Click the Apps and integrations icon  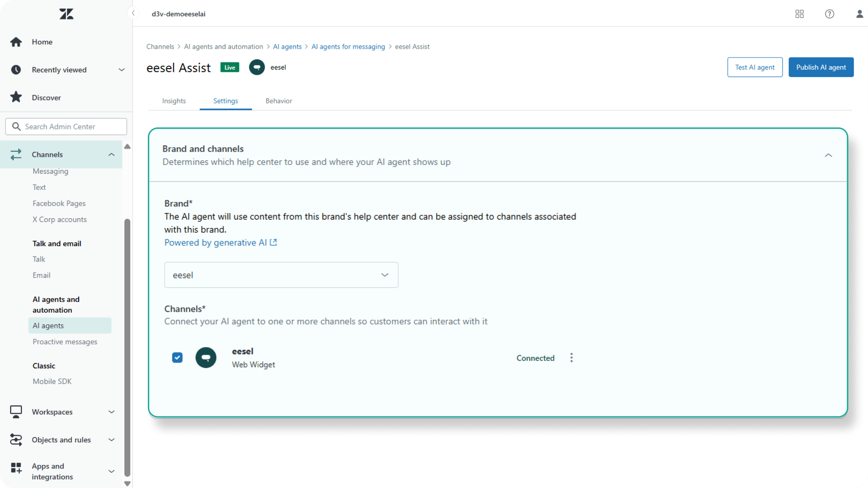(16, 468)
